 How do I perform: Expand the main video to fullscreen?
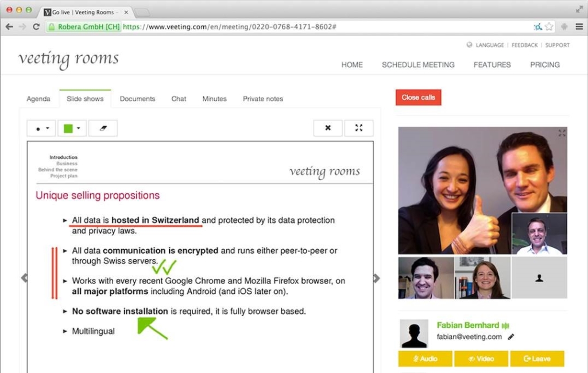tap(562, 133)
